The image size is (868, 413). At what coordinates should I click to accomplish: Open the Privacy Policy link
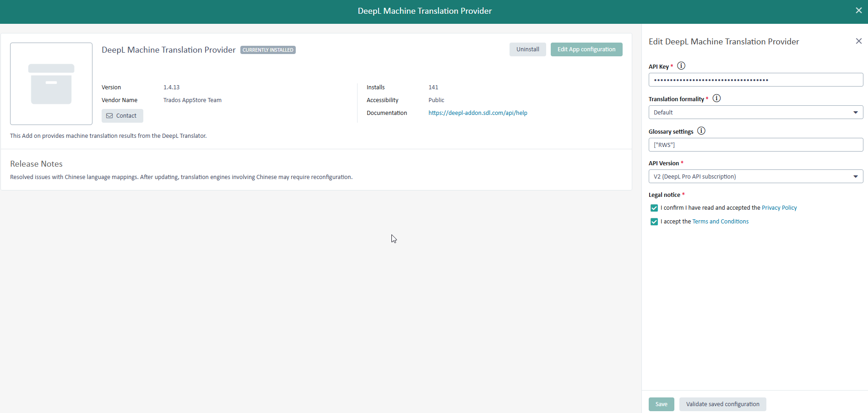click(779, 208)
